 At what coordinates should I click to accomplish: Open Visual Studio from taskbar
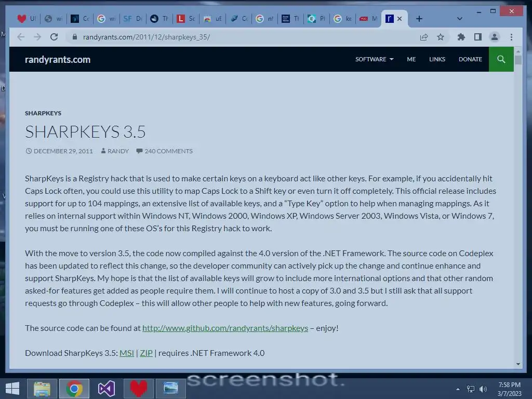[x=106, y=389]
